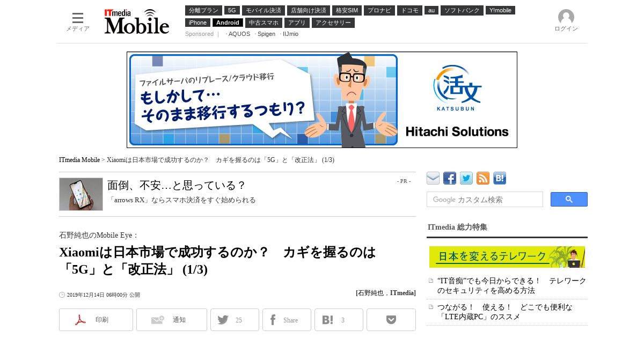Click the ITmedia Mobile breadcrumb link
Screen dimensions: 644x338
(x=79, y=160)
